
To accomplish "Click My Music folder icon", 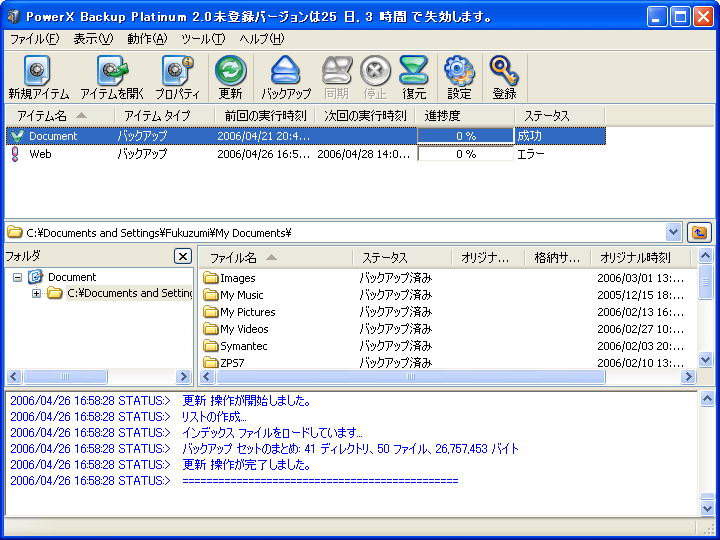I will point(210,295).
